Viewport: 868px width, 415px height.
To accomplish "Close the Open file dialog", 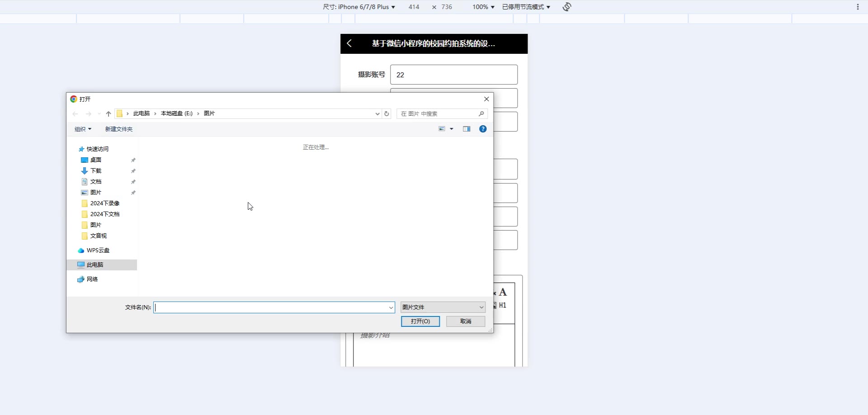I will 486,99.
